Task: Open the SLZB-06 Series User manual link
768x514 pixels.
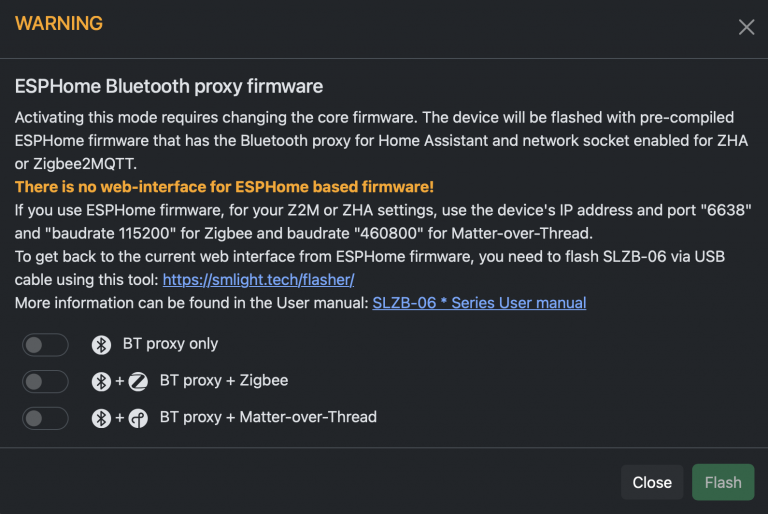Action: click(479, 302)
